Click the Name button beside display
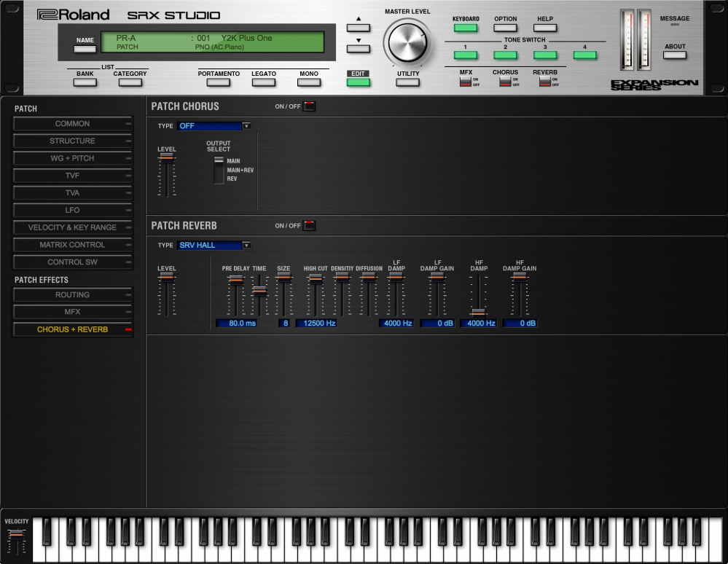The width and height of the screenshot is (728, 564). pyautogui.click(x=85, y=49)
